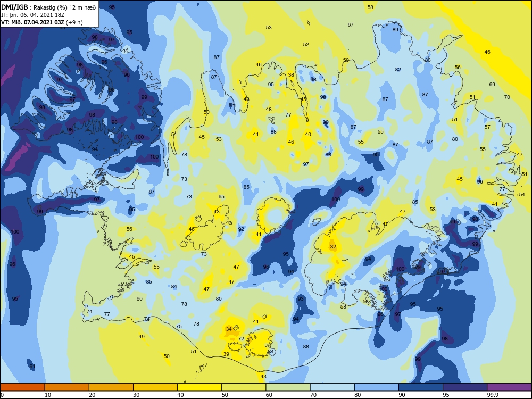The image size is (532, 399).
Task: Select the 50–60 pale yellow legend swatch
Action: pyautogui.click(x=244, y=387)
